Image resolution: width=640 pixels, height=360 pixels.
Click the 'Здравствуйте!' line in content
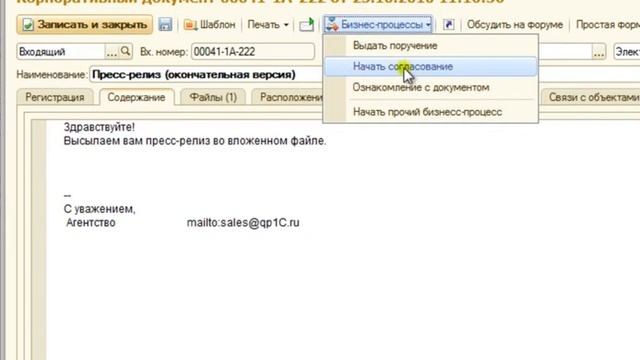click(x=99, y=127)
